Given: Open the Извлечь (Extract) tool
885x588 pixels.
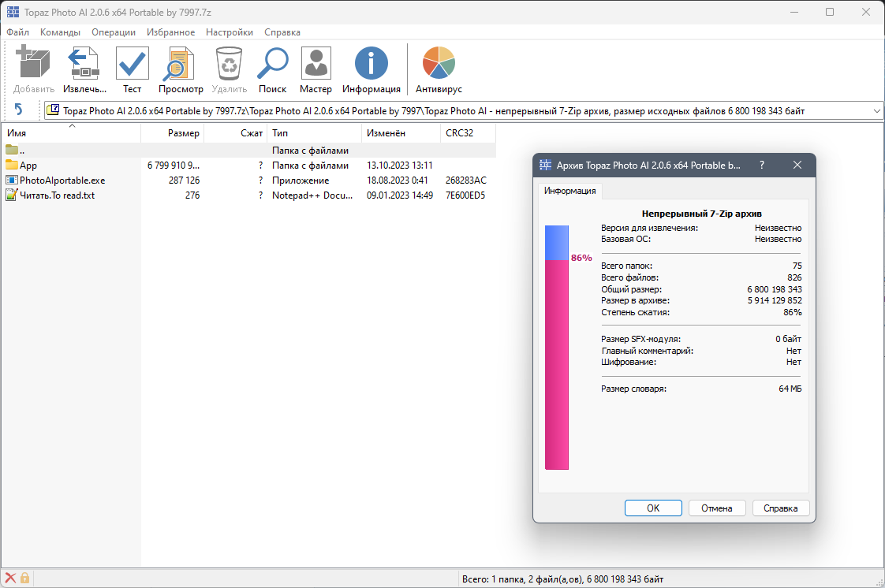Looking at the screenshot, I should click(x=83, y=67).
